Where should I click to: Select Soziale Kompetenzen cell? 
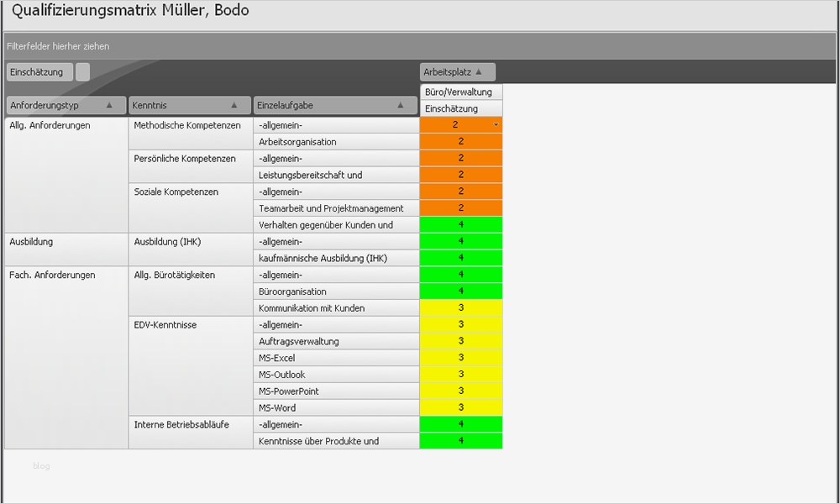tap(191, 207)
